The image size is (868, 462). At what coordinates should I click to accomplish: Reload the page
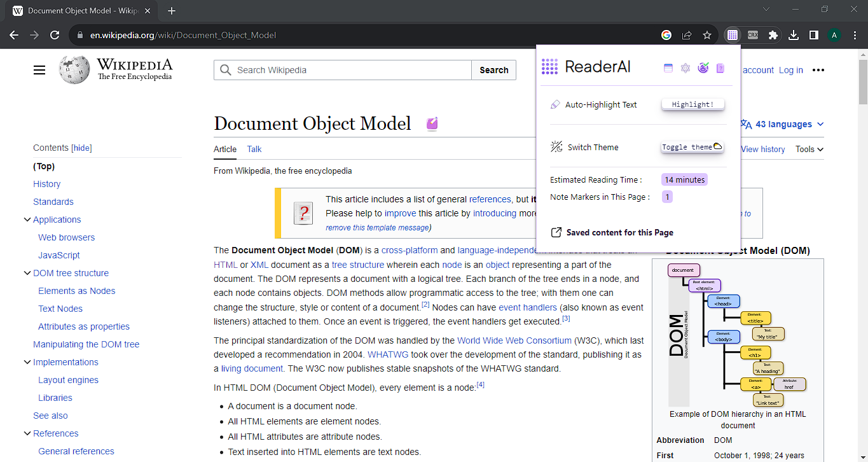tap(55, 35)
